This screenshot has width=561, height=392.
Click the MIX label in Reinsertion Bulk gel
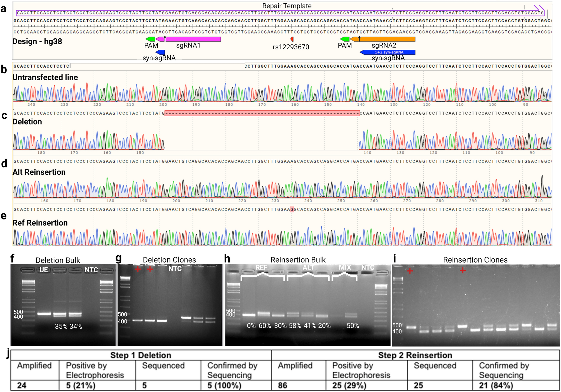pyautogui.click(x=345, y=268)
